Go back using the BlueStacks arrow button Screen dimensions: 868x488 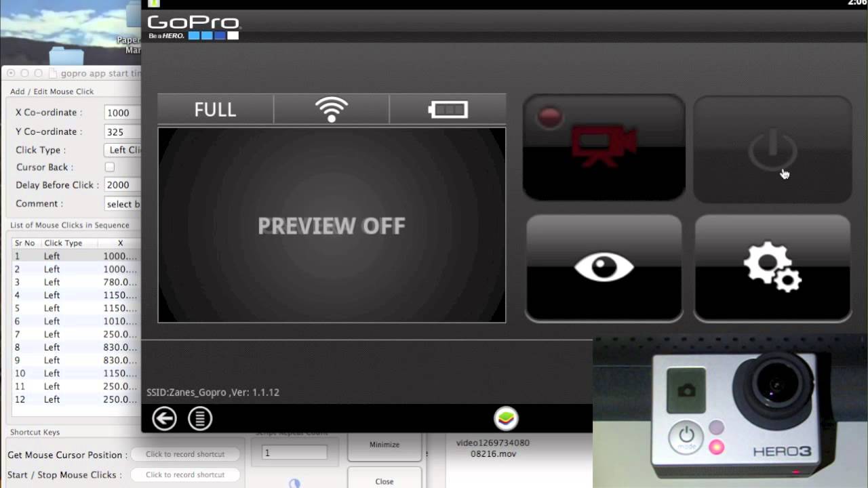click(x=164, y=418)
